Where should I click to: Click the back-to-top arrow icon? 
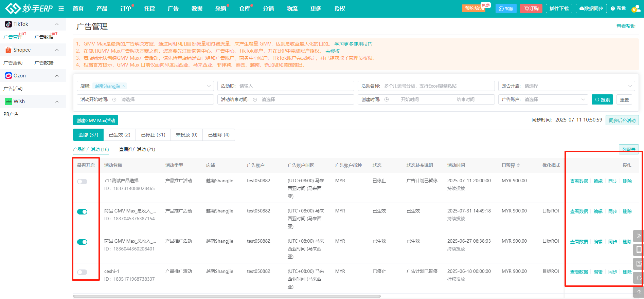pos(639,292)
